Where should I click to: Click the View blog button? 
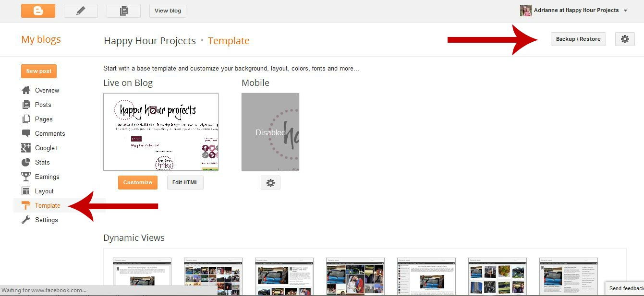(x=168, y=11)
